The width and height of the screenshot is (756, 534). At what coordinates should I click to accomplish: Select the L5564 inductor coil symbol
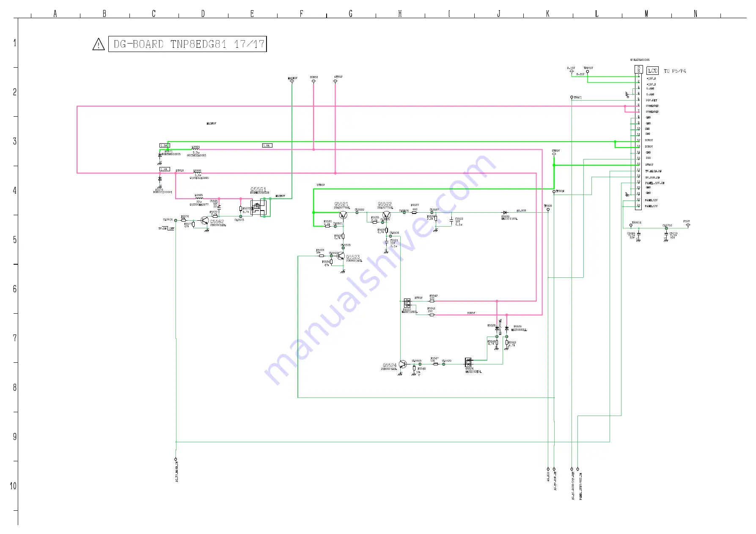point(195,149)
